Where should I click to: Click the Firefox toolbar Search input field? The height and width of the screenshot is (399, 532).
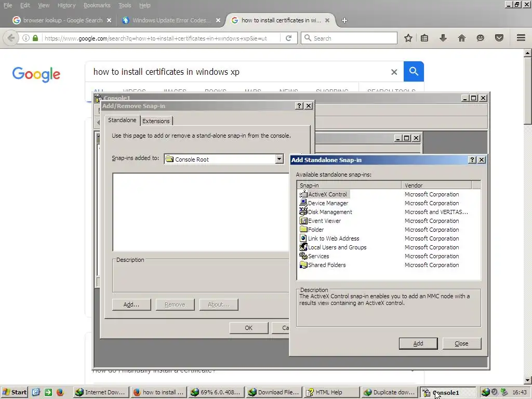[x=349, y=38]
